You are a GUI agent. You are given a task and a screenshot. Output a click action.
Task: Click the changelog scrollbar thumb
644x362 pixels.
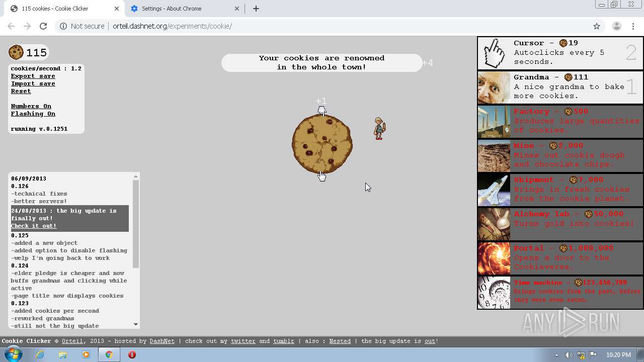pyautogui.click(x=136, y=224)
